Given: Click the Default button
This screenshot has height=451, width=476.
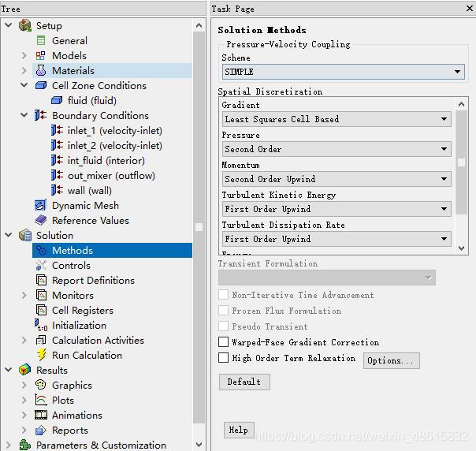Looking at the screenshot, I should click(x=244, y=382).
